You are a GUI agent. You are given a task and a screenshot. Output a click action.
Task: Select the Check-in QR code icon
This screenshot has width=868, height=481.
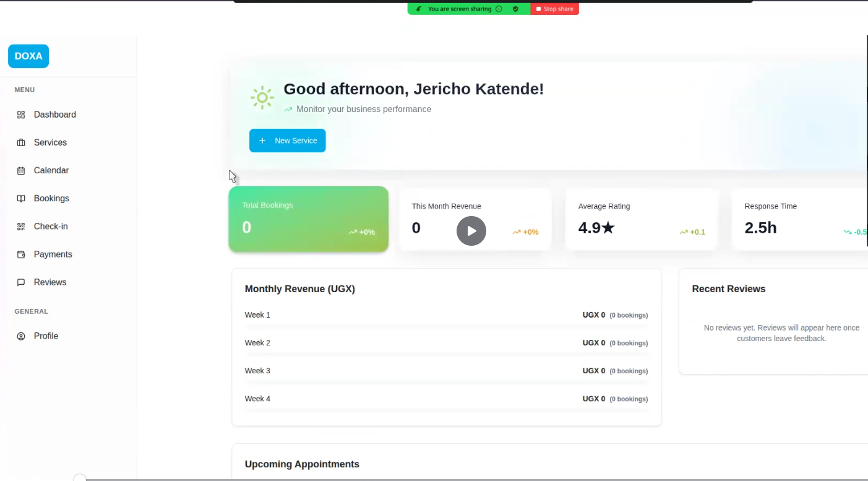point(21,226)
